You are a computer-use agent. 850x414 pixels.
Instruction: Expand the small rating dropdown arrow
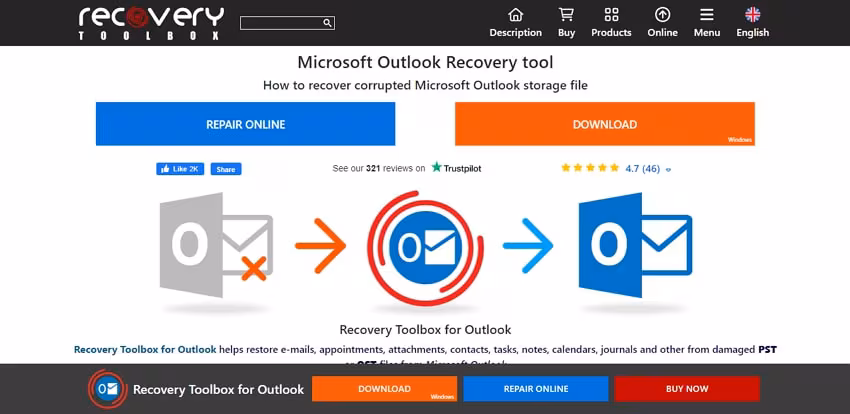click(668, 170)
